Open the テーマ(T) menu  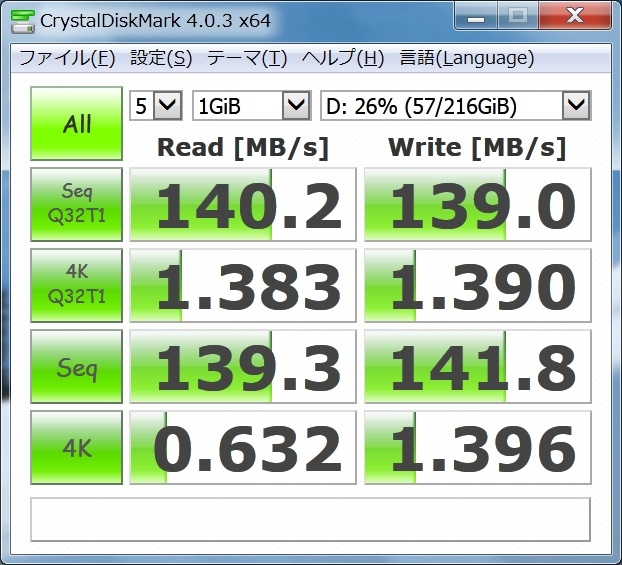(x=247, y=58)
